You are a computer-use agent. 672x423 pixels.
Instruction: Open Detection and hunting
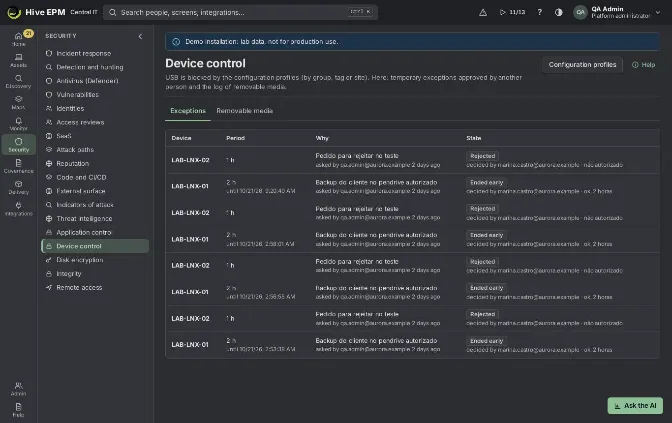pyautogui.click(x=95, y=67)
